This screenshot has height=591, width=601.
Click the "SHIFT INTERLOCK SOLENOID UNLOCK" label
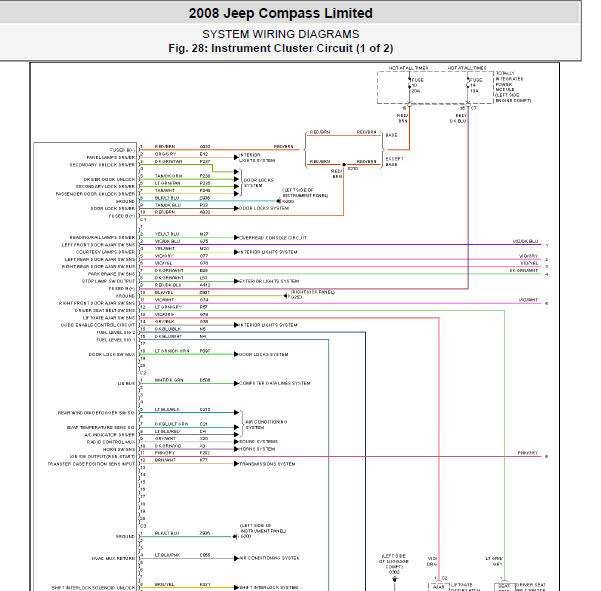click(x=94, y=588)
